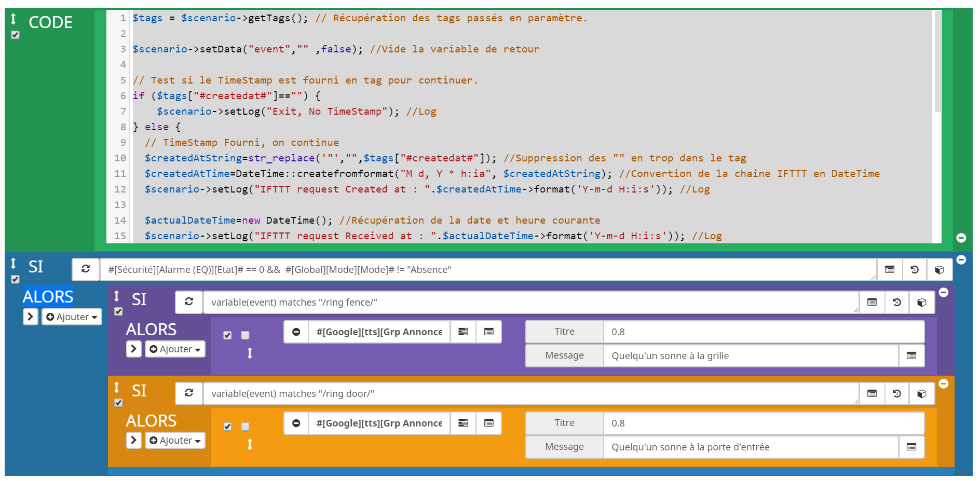Uncheck the enabled box of purple tts action
This screenshot has height=481, width=980.
click(227, 335)
